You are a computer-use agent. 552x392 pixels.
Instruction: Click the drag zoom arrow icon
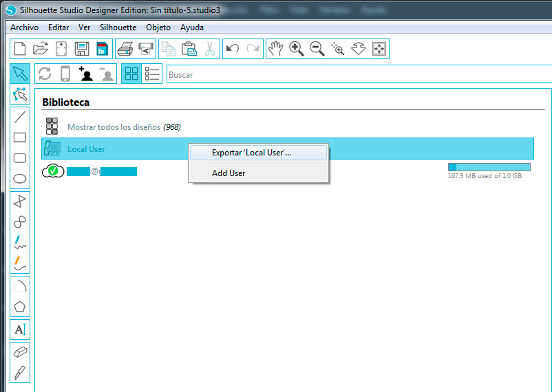coord(359,49)
